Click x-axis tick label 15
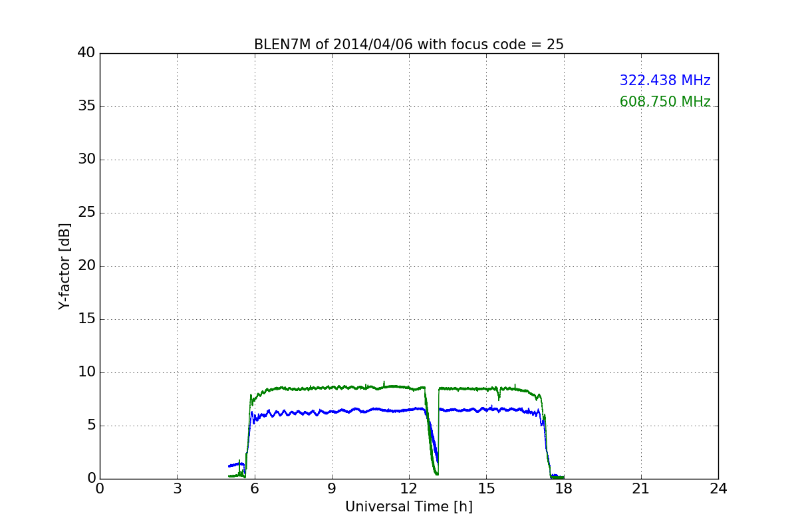 pyautogui.click(x=486, y=488)
